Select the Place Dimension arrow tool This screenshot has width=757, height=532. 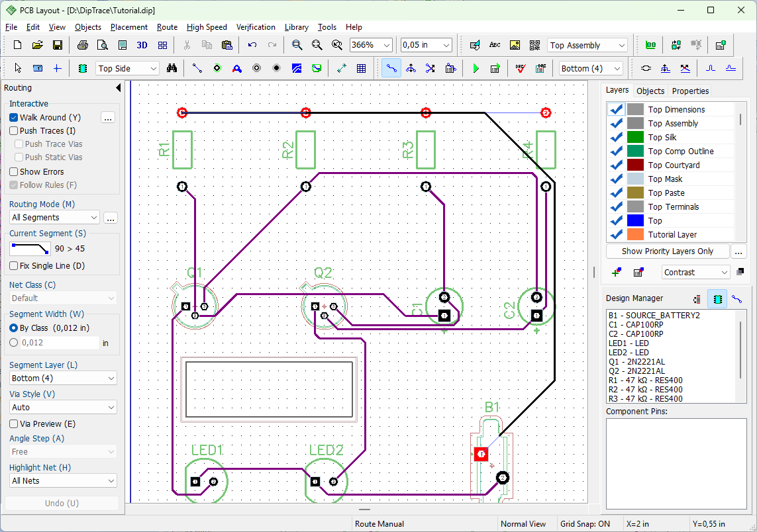(342, 69)
